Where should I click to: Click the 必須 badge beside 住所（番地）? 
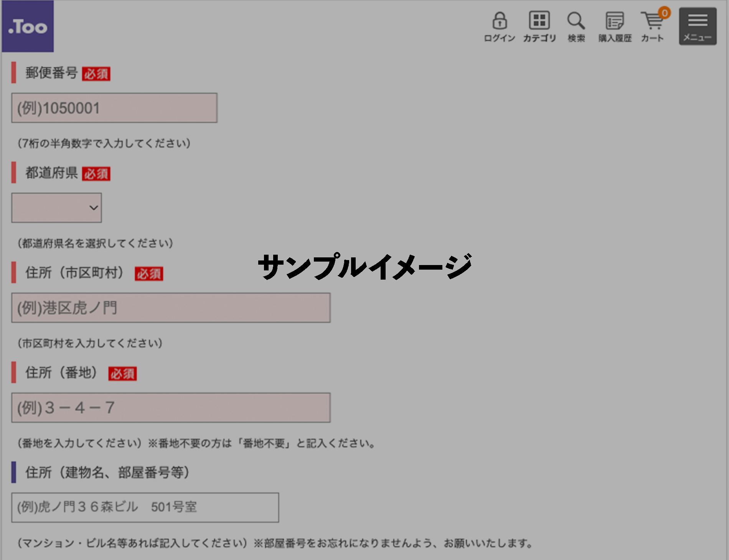click(x=122, y=374)
